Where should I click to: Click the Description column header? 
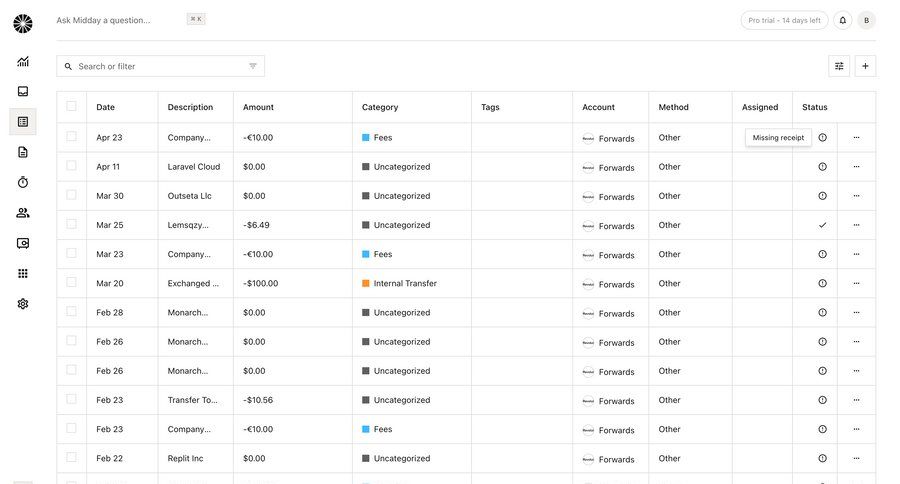[190, 107]
